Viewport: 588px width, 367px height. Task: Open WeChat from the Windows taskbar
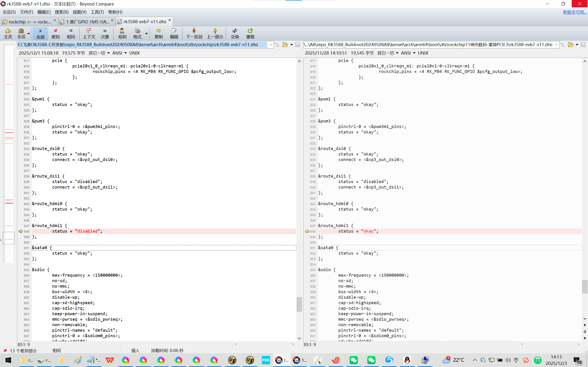click(353, 360)
